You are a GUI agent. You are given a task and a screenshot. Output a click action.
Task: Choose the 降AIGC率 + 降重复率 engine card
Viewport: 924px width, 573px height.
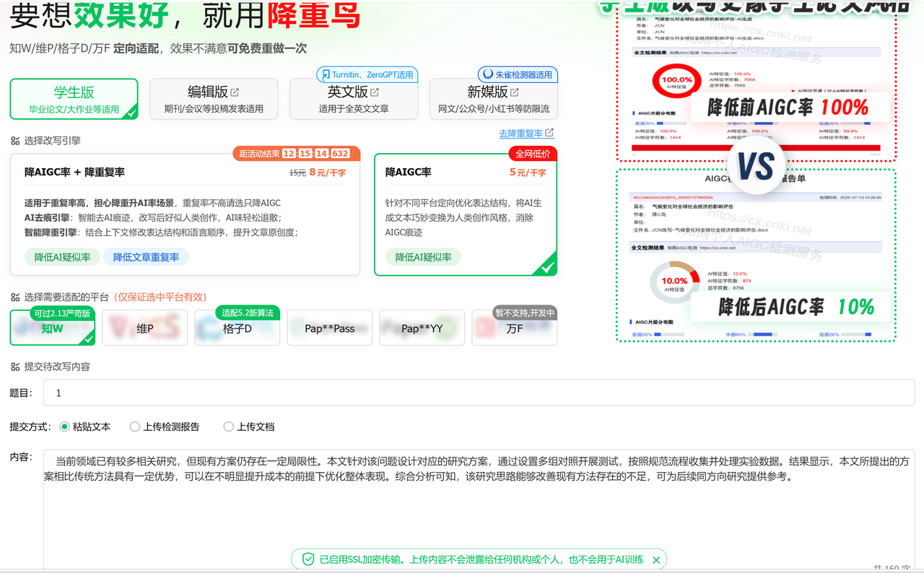click(185, 214)
